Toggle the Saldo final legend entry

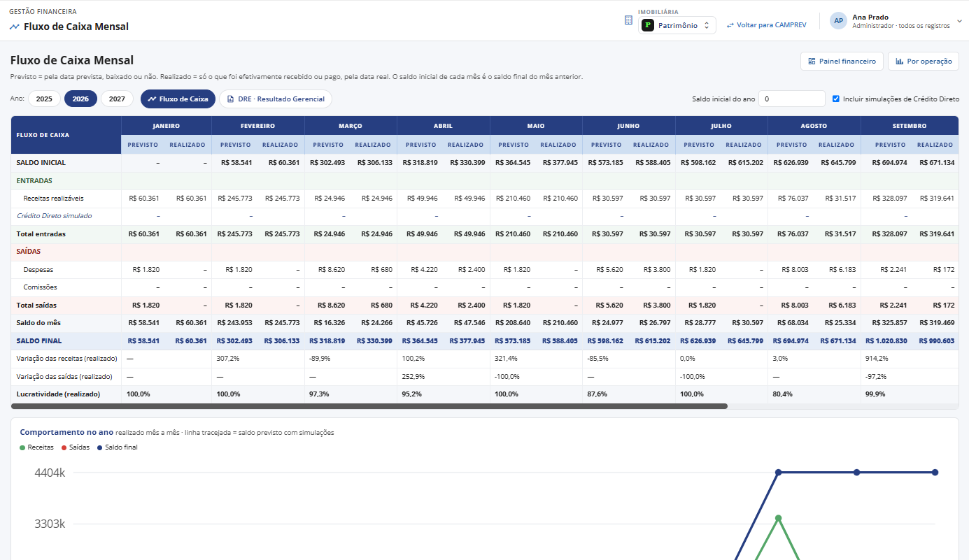point(118,447)
